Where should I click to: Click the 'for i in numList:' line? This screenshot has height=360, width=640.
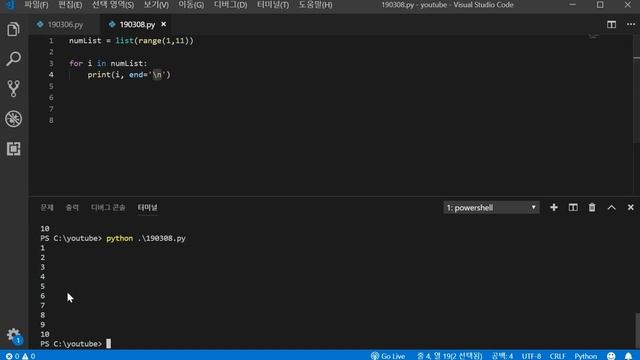point(108,63)
